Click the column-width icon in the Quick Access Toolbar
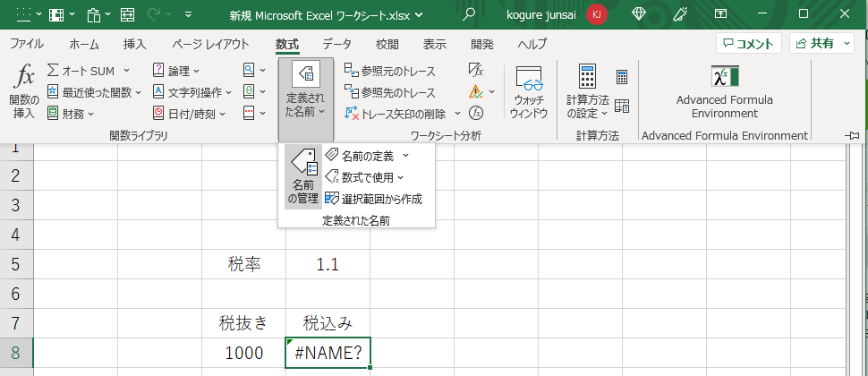Screen dimensions: 868x376 click(127, 14)
